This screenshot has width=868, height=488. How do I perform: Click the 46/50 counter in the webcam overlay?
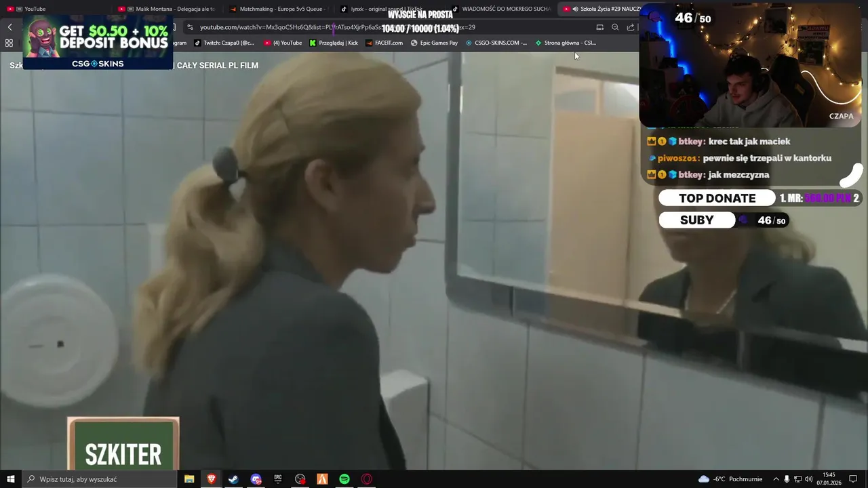[x=693, y=18]
